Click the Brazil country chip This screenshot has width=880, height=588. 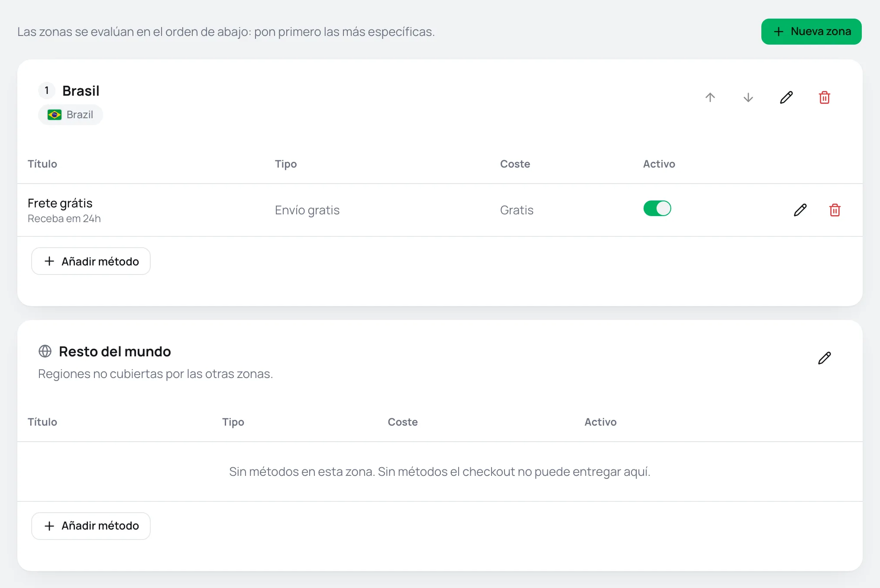71,115
